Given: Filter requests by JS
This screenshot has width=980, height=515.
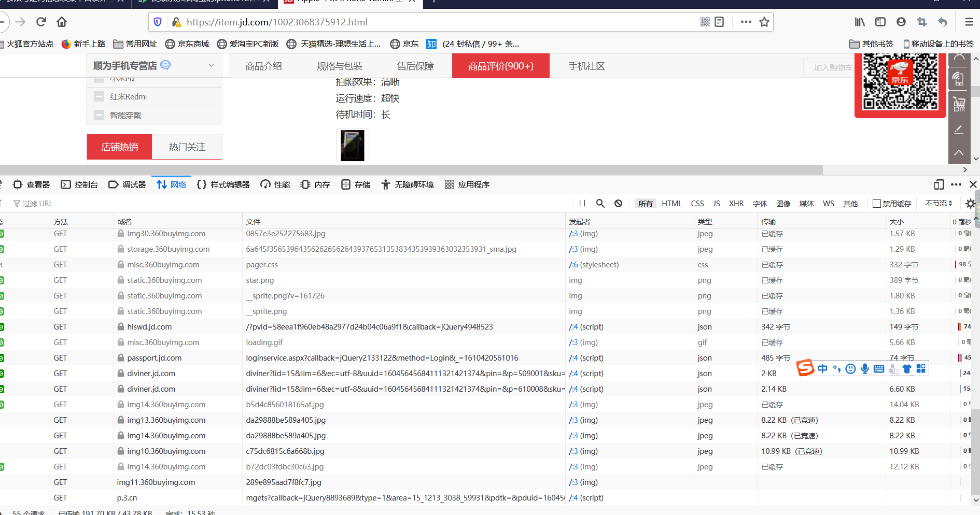Looking at the screenshot, I should click(717, 204).
